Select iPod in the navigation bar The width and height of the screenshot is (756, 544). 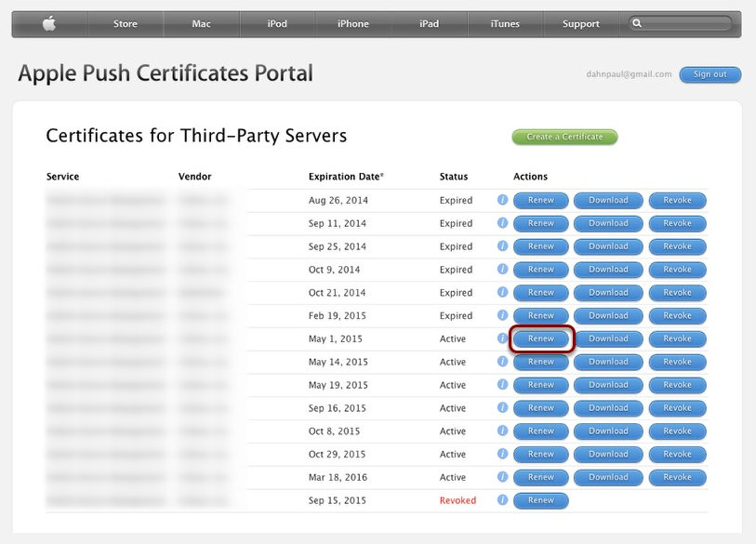click(x=277, y=23)
